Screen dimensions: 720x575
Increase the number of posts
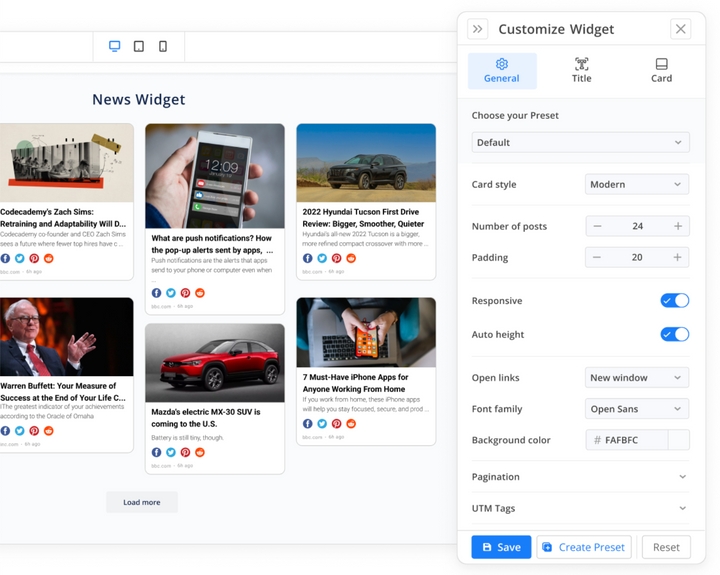[678, 226]
